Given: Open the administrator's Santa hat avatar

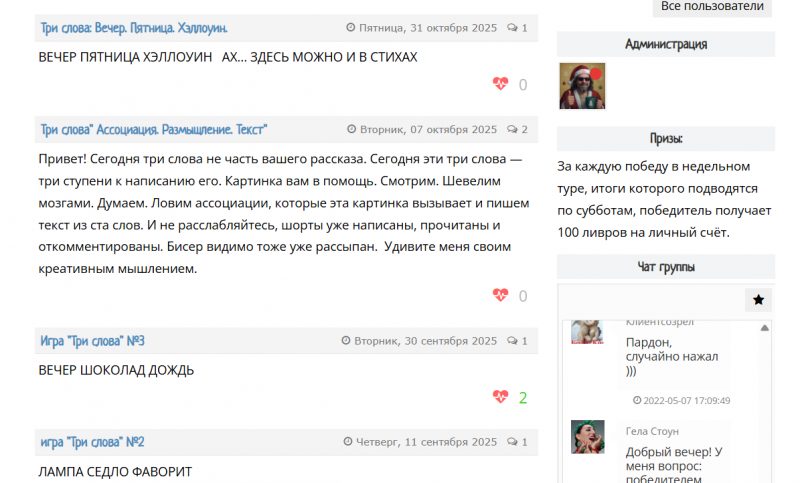Looking at the screenshot, I should (x=582, y=86).
